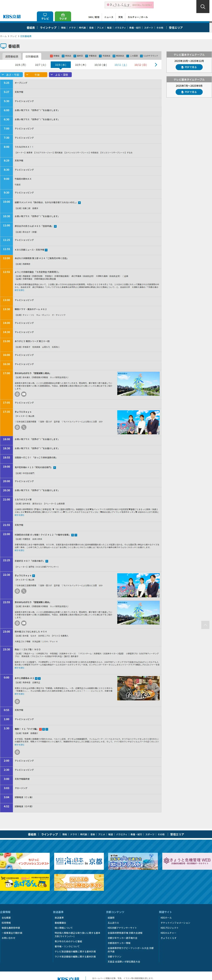Click the ちびっこイングリッシュコンテスト banner

[25, 861]
